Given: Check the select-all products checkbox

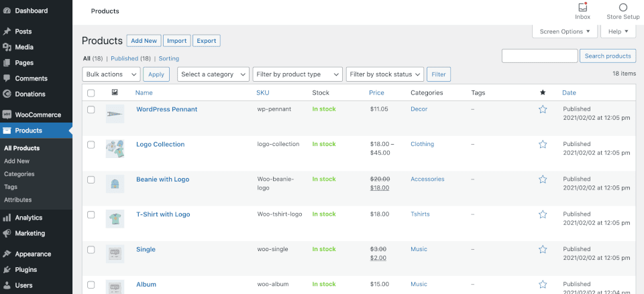Looking at the screenshot, I should coord(91,93).
